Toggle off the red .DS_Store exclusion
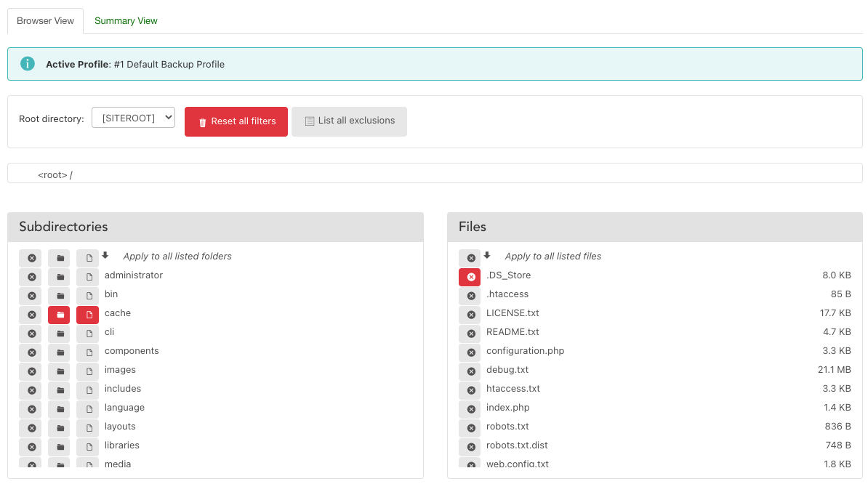The image size is (868, 492). [470, 277]
